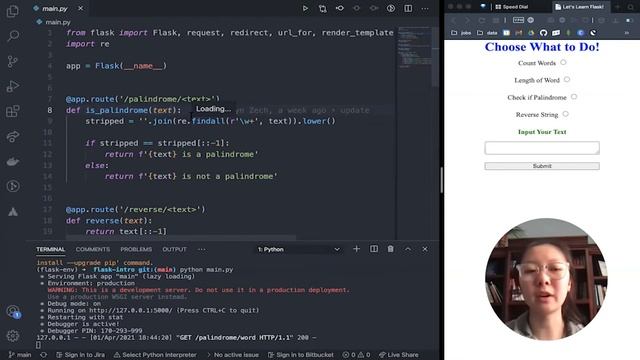Split the editor right

click(x=408, y=8)
